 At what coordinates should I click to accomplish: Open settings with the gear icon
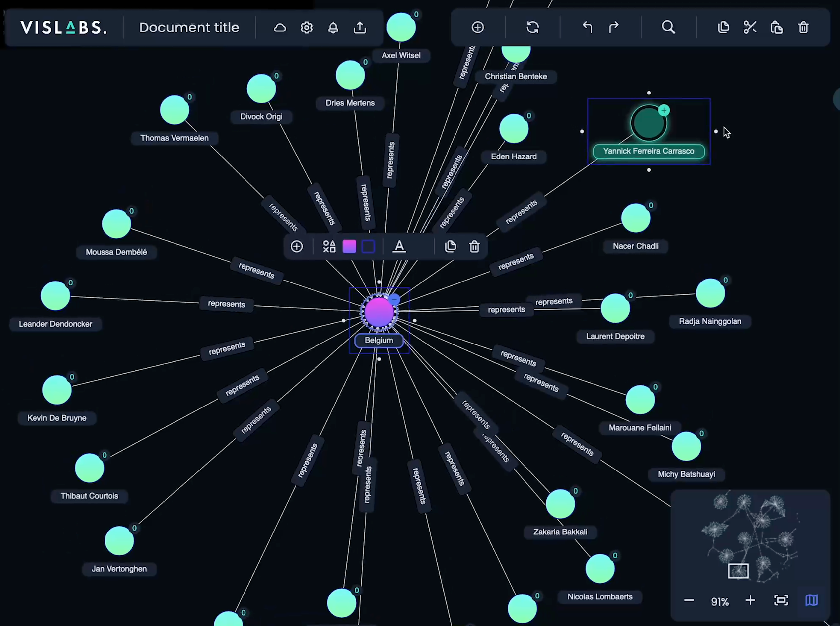pyautogui.click(x=306, y=27)
